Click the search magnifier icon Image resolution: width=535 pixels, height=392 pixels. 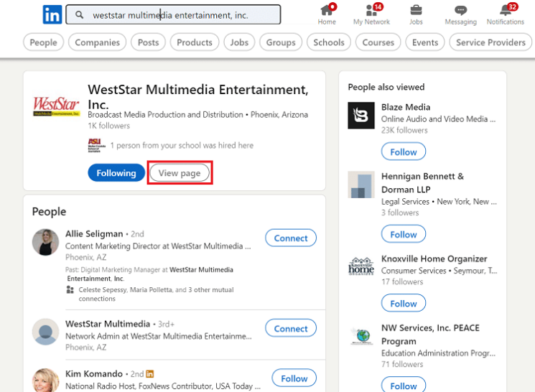(x=79, y=15)
